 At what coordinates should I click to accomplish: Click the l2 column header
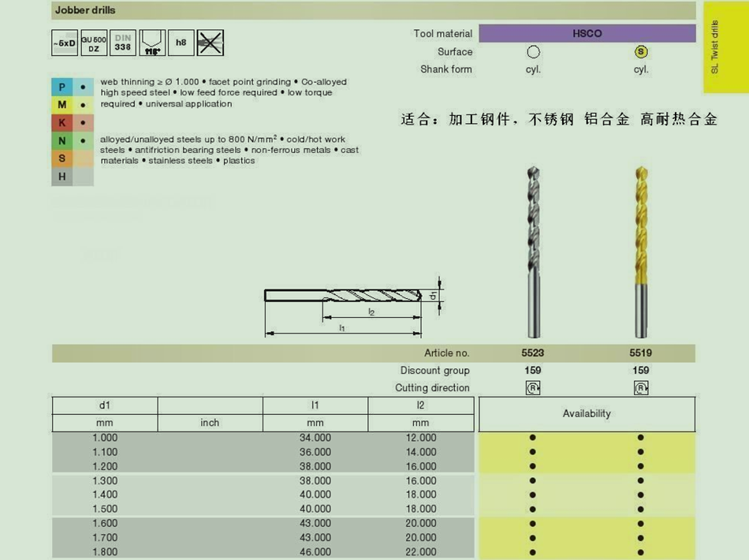(421, 405)
